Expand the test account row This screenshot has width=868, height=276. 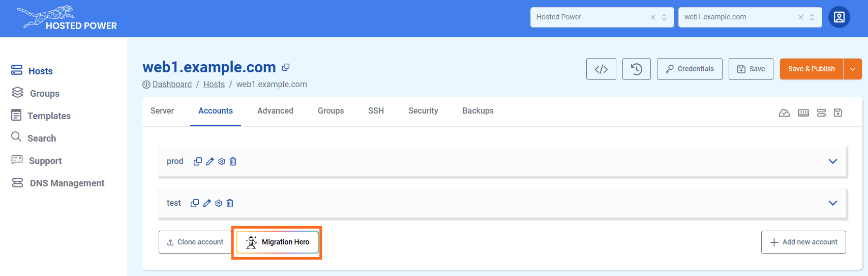(x=832, y=203)
